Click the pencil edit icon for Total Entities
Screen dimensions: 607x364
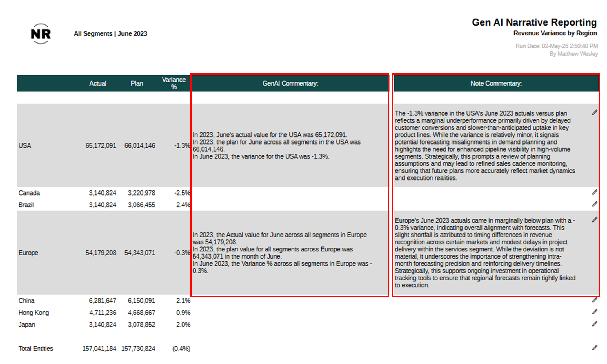(x=594, y=348)
